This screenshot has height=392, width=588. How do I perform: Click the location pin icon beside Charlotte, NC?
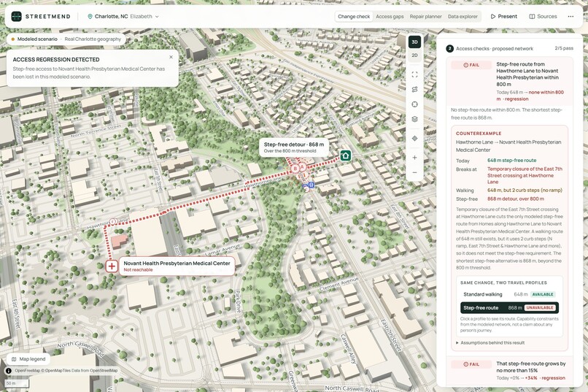[x=90, y=17]
